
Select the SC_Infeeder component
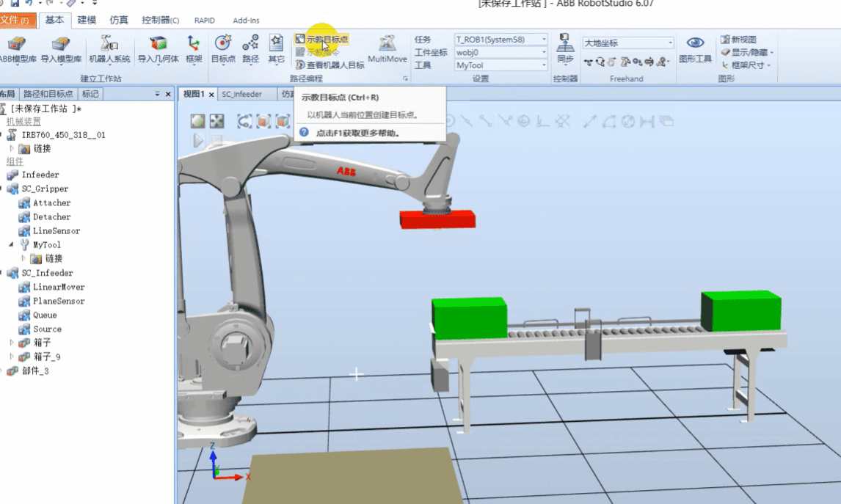coord(40,273)
